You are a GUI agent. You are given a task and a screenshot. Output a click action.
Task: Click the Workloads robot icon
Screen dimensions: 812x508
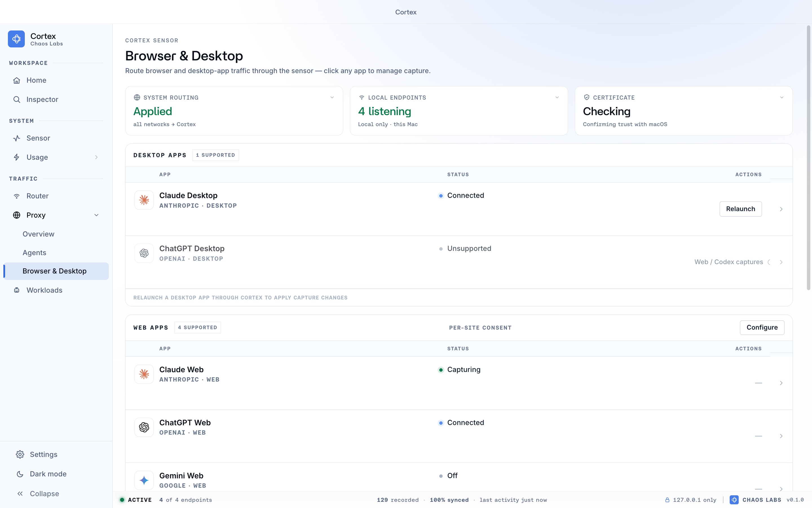[16, 290]
